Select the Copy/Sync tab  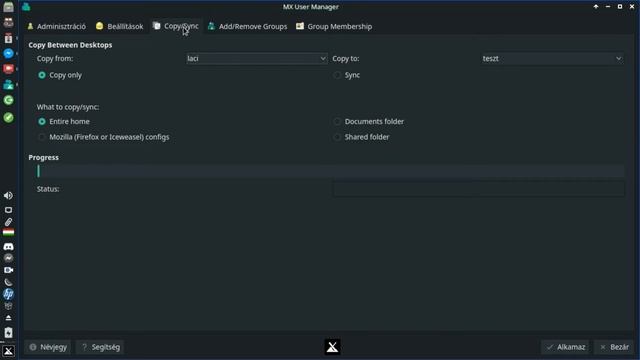tap(176, 26)
